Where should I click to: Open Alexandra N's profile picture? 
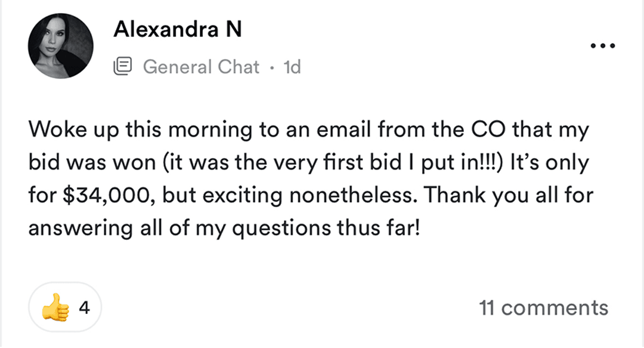[x=61, y=47]
